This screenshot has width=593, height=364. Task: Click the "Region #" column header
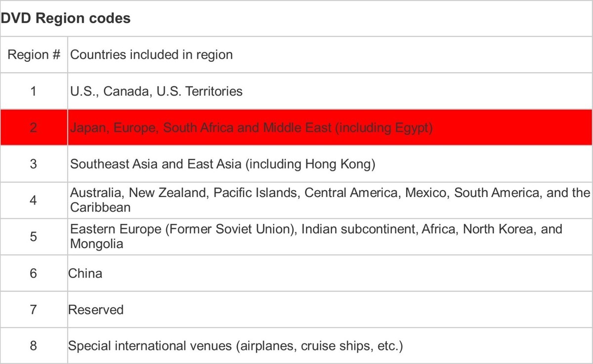[x=34, y=54]
